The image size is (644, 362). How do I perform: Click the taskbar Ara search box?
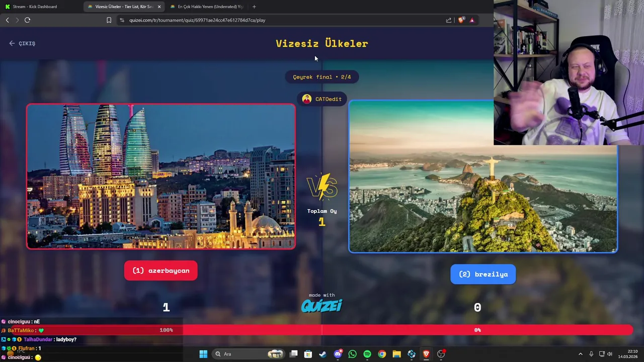(x=248, y=354)
